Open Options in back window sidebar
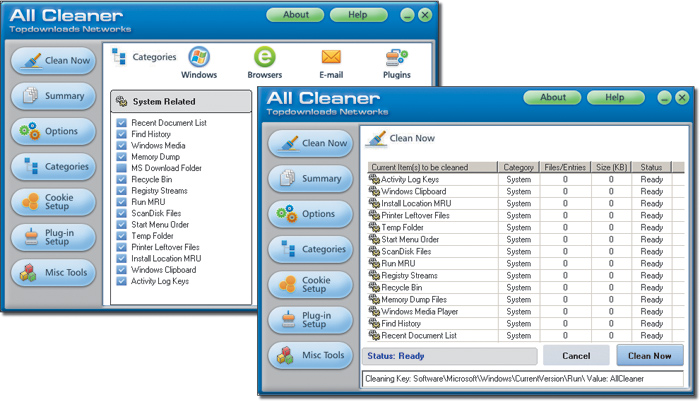Image resolution: width=700 pixels, height=402 pixels. (x=54, y=131)
